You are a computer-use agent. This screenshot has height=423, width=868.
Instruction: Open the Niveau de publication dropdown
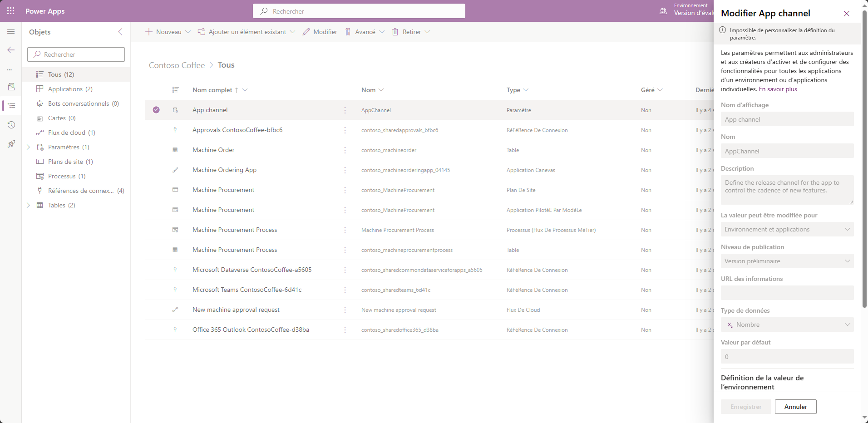[787, 261]
